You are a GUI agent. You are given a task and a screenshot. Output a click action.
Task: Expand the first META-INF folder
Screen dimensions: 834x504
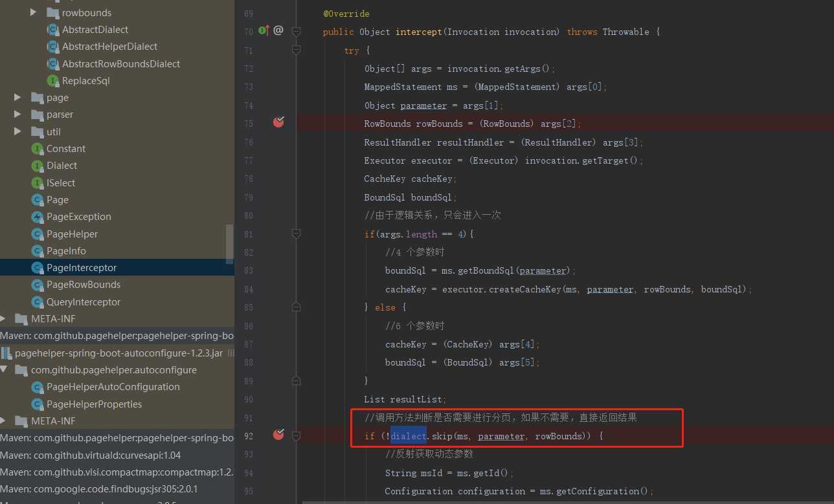click(3, 318)
